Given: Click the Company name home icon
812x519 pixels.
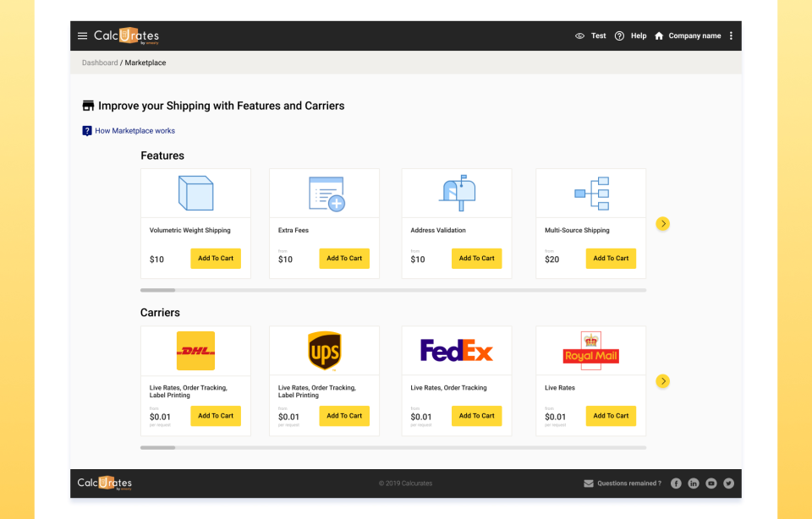Looking at the screenshot, I should [x=659, y=36].
